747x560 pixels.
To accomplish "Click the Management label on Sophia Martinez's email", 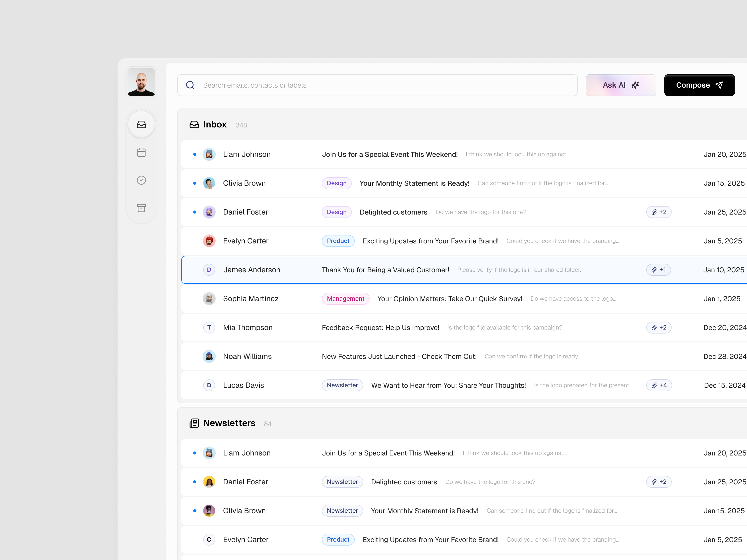I will click(x=345, y=298).
